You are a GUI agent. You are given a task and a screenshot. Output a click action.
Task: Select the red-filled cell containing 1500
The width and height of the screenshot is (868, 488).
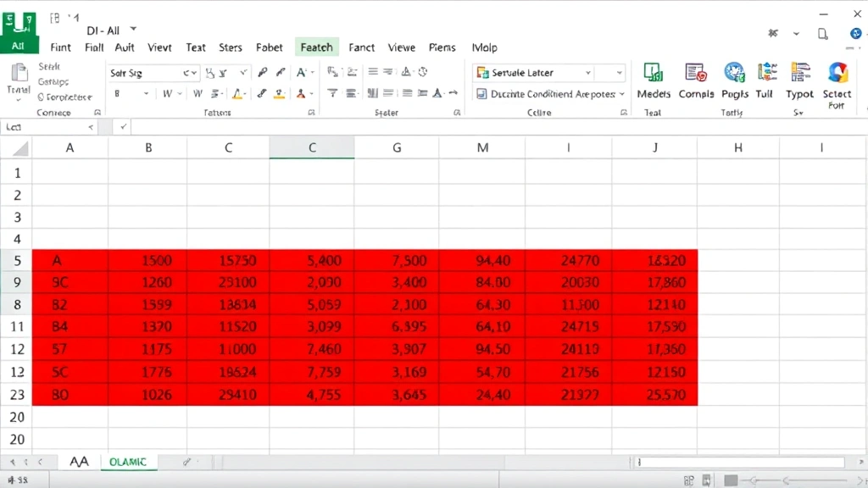(x=148, y=260)
